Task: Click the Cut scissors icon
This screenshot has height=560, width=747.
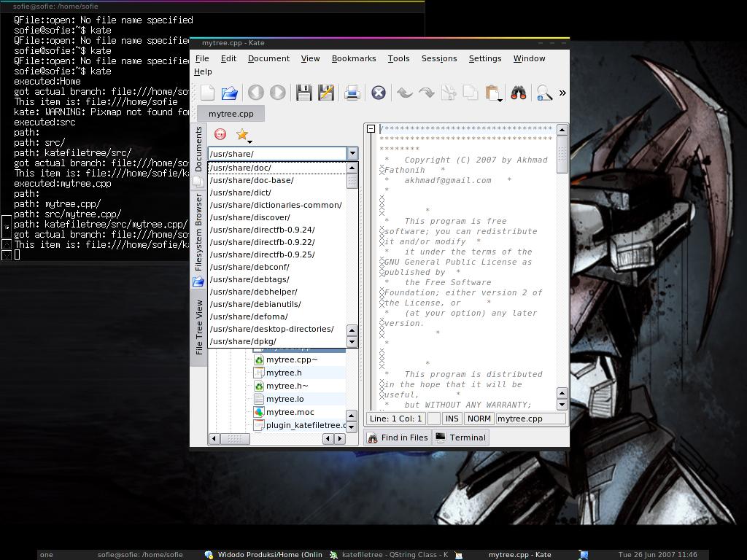Action: click(x=449, y=93)
